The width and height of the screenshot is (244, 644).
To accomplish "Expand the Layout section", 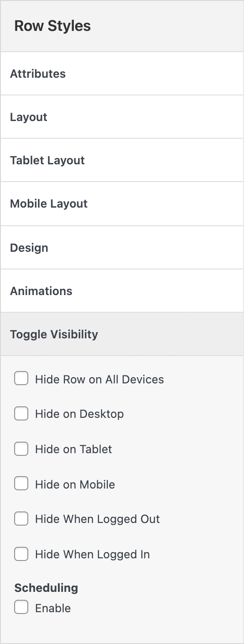I will 122,117.
